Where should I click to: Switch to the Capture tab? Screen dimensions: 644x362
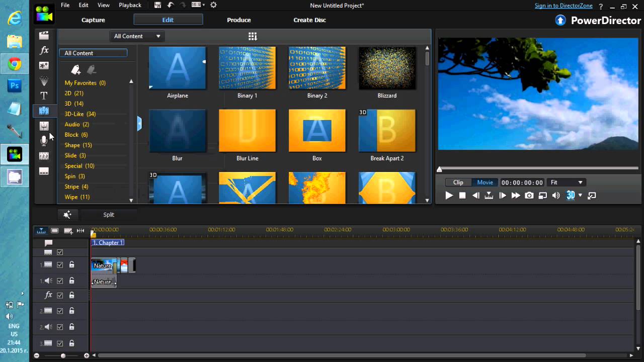coord(93,20)
